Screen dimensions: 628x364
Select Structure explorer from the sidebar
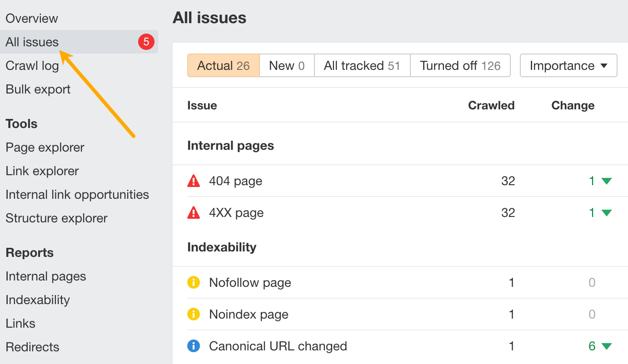pyautogui.click(x=56, y=218)
